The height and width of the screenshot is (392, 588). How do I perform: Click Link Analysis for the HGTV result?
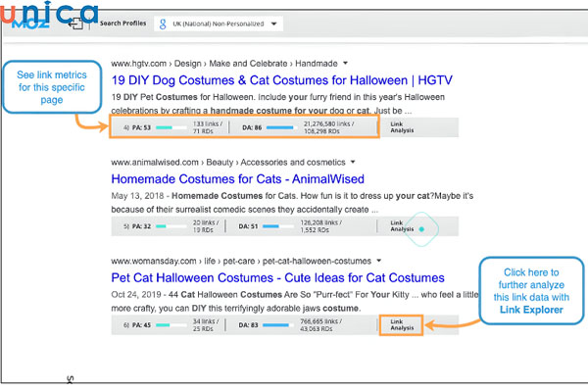pyautogui.click(x=403, y=126)
